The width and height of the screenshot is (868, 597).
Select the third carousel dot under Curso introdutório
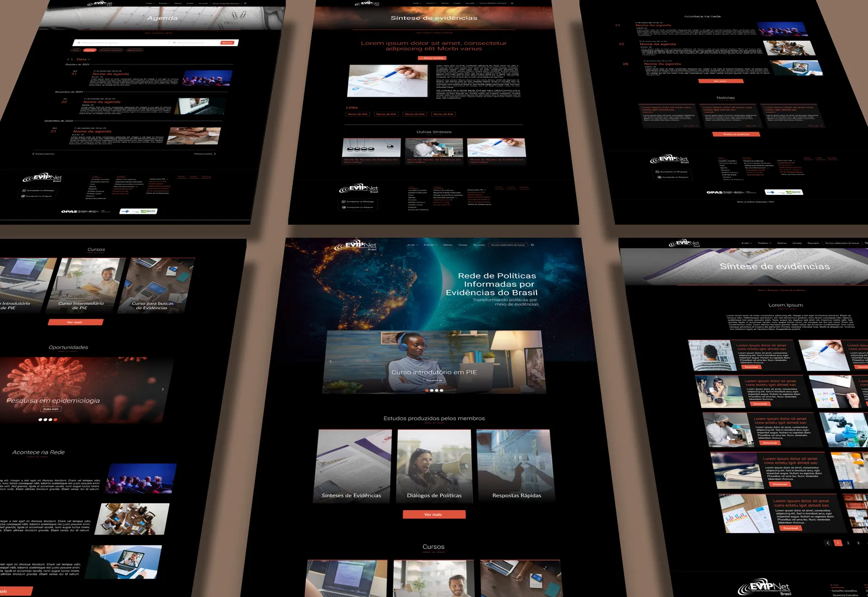coord(437,390)
